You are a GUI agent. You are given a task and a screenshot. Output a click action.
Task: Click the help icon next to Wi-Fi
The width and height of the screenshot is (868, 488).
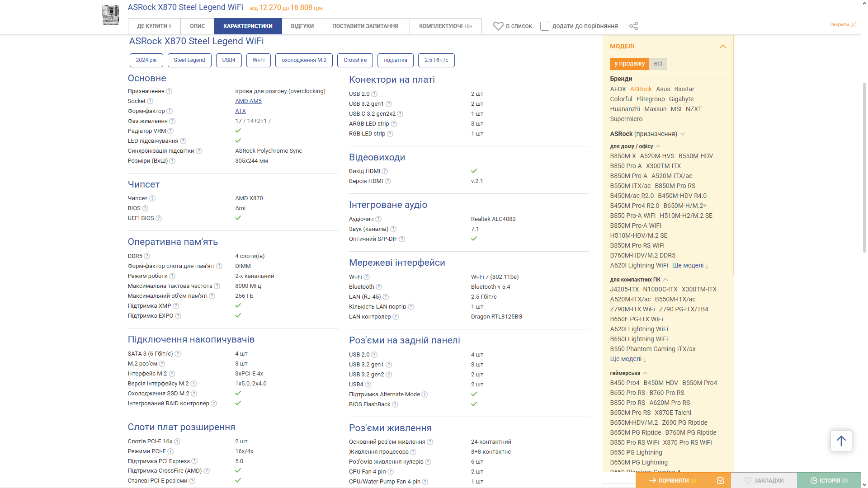(367, 277)
